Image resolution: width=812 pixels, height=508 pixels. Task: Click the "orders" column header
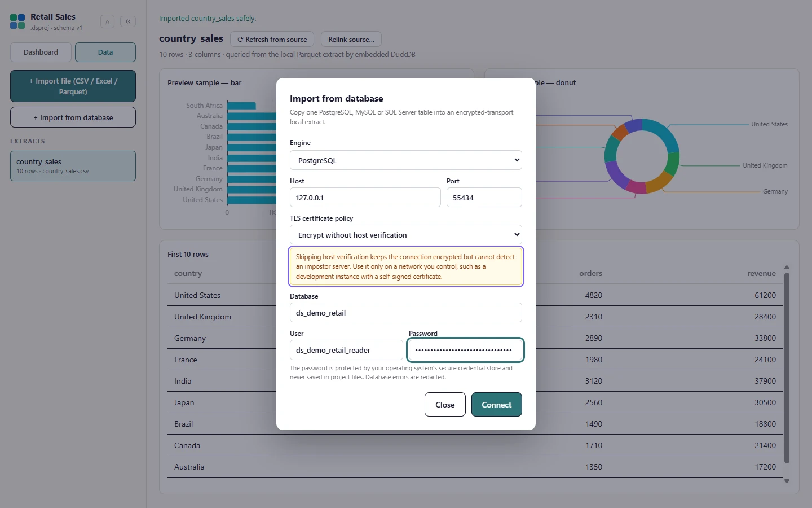590,273
